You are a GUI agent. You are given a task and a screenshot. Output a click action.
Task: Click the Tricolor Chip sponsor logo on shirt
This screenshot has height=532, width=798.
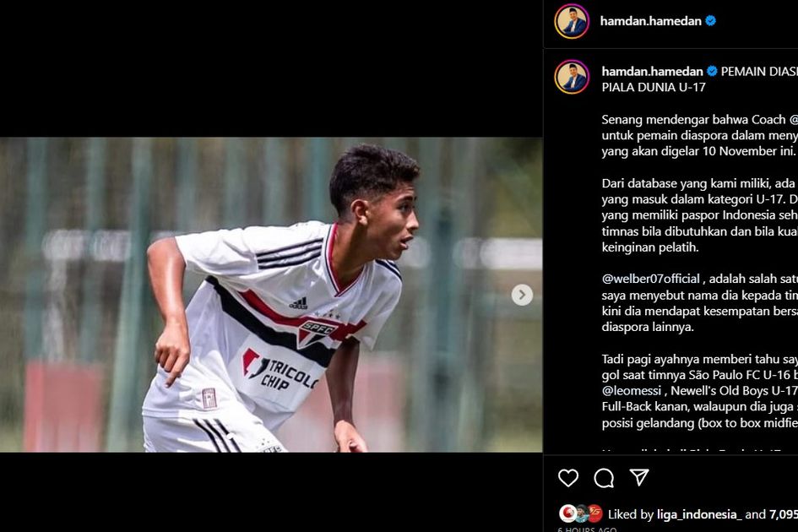click(x=281, y=370)
